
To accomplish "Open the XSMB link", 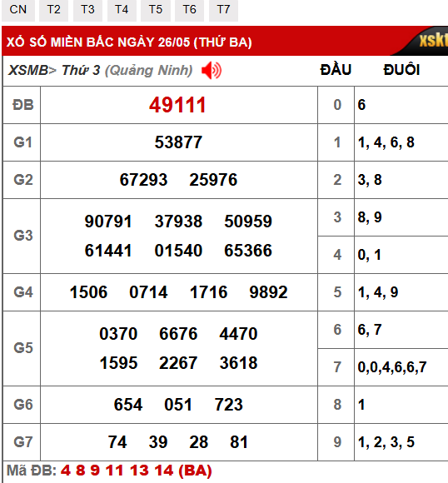I will 27,70.
